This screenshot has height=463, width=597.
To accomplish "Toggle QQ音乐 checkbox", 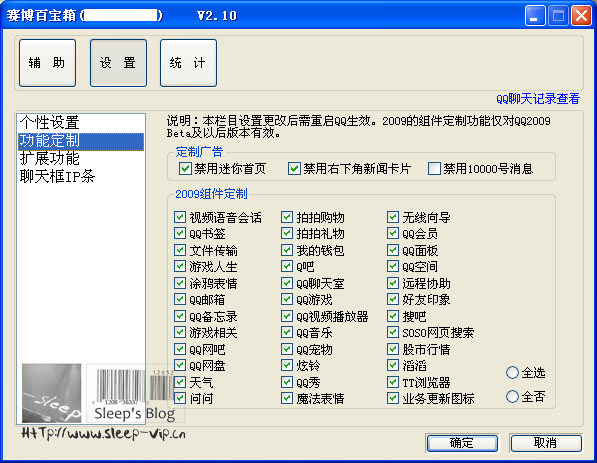I will point(287,332).
